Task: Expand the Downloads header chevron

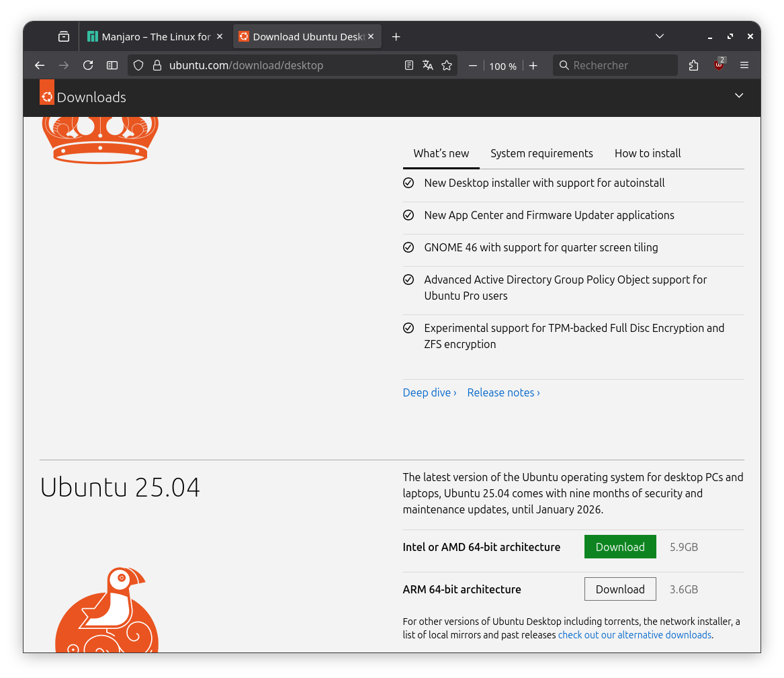Action: pyautogui.click(x=739, y=95)
